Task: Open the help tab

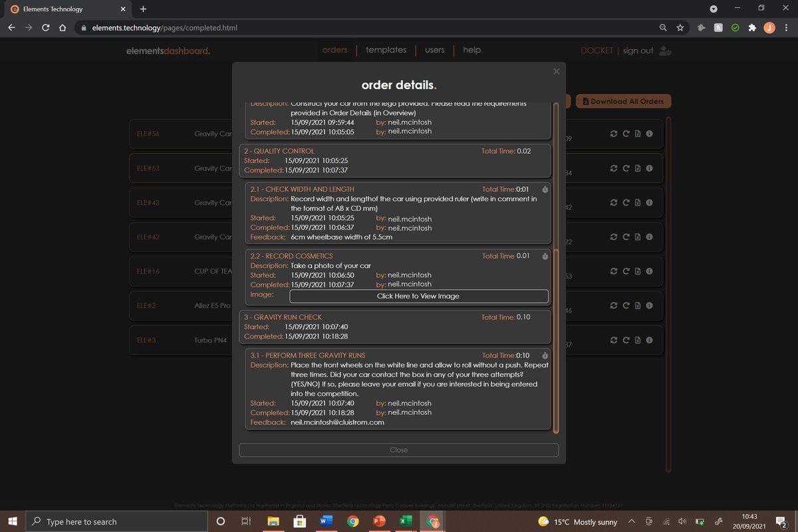Action: click(471, 50)
